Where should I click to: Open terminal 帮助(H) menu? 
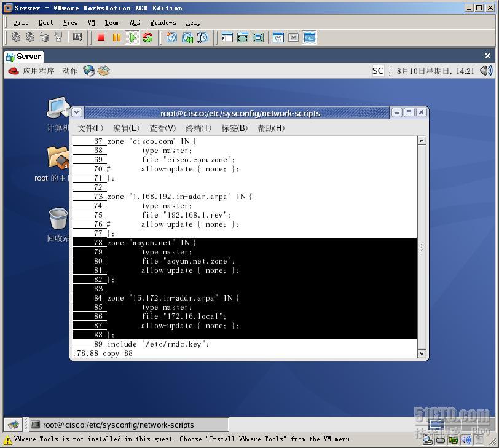271,128
